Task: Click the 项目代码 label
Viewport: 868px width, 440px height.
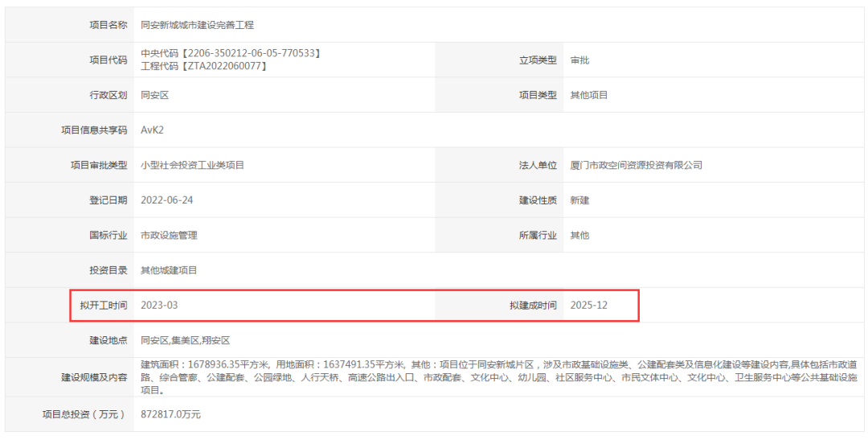Action: (108, 60)
